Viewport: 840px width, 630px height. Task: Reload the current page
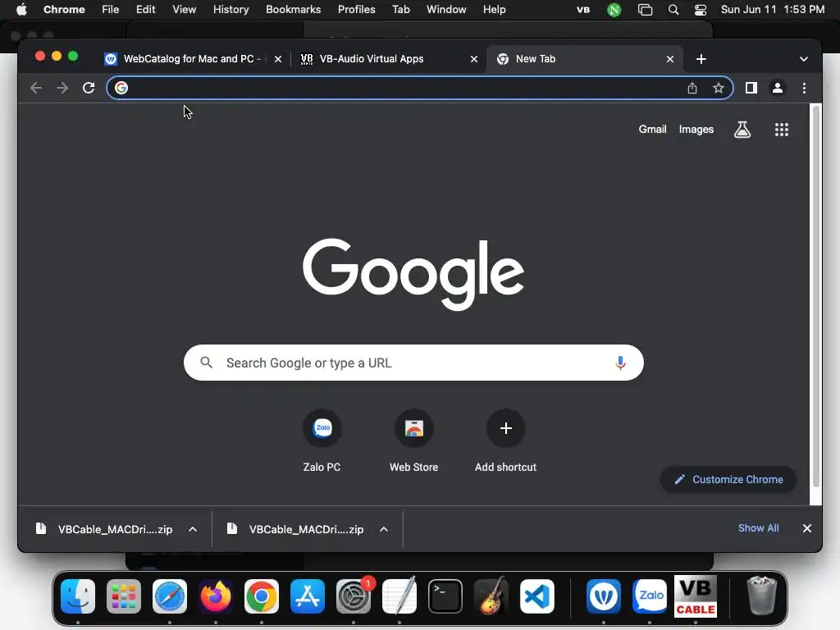pos(89,88)
